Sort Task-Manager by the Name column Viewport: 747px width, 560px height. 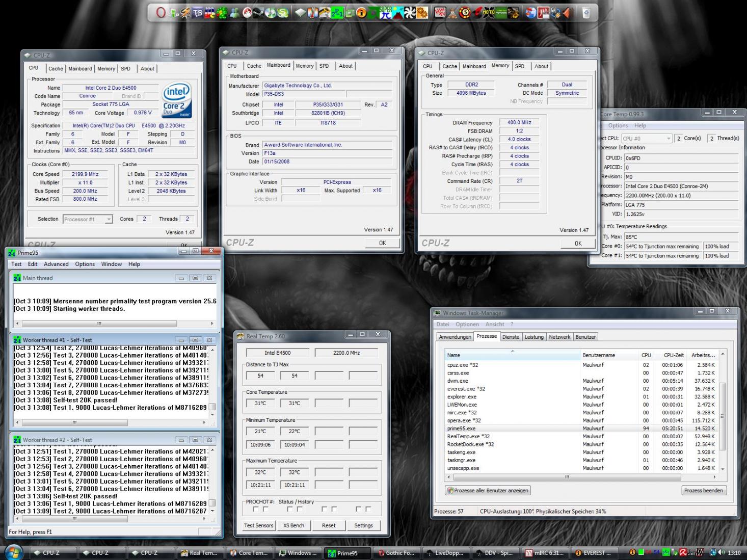point(512,355)
